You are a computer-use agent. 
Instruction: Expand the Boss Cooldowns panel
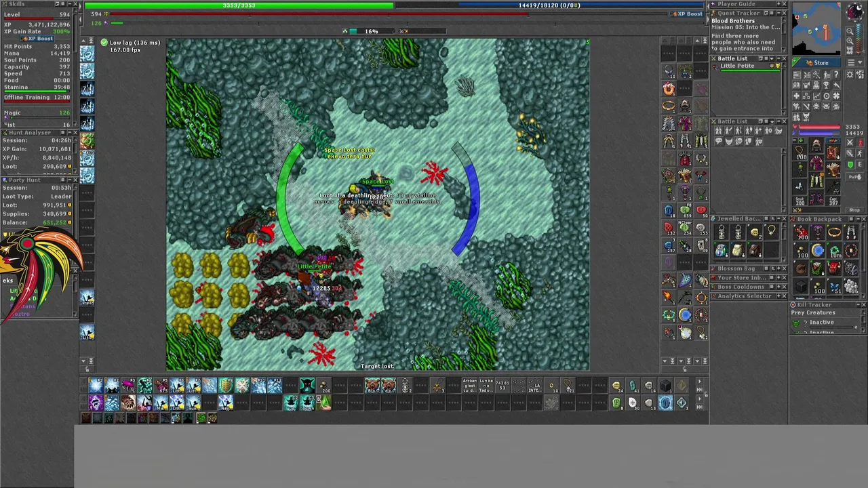pos(778,287)
